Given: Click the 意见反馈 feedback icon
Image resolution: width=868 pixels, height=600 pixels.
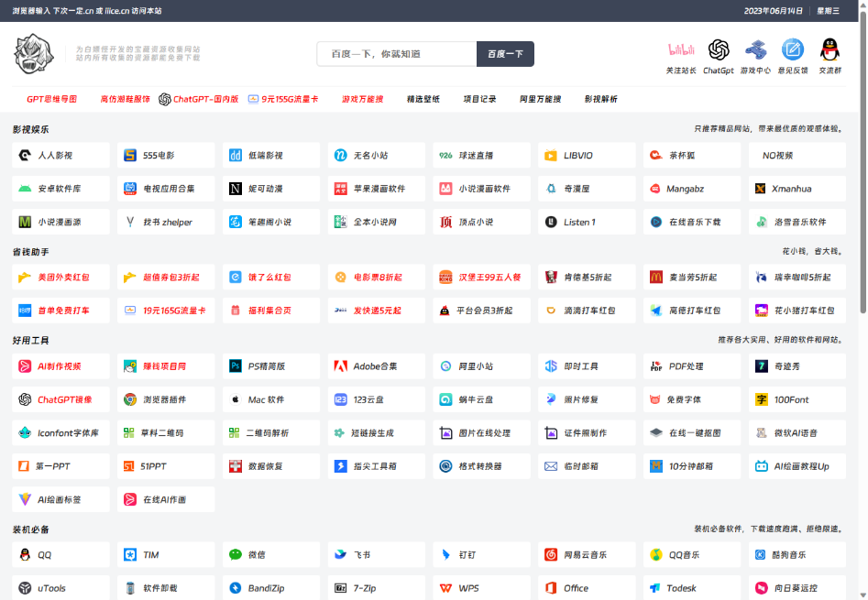Looking at the screenshot, I should pos(793,49).
